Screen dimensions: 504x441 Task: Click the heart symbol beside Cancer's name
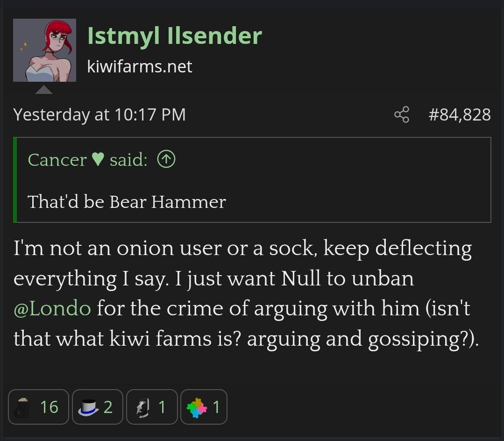(98, 160)
